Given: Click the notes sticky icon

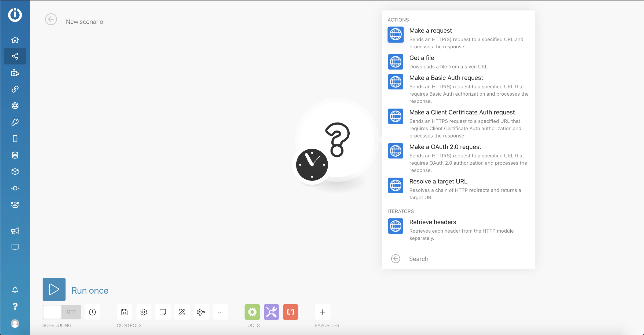Looking at the screenshot, I should (x=163, y=312).
